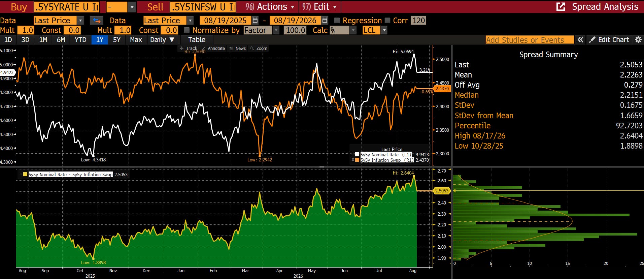Image resolution: width=644 pixels, height=279 pixels.
Task: Choose the YTD range tab
Action: (x=80, y=40)
